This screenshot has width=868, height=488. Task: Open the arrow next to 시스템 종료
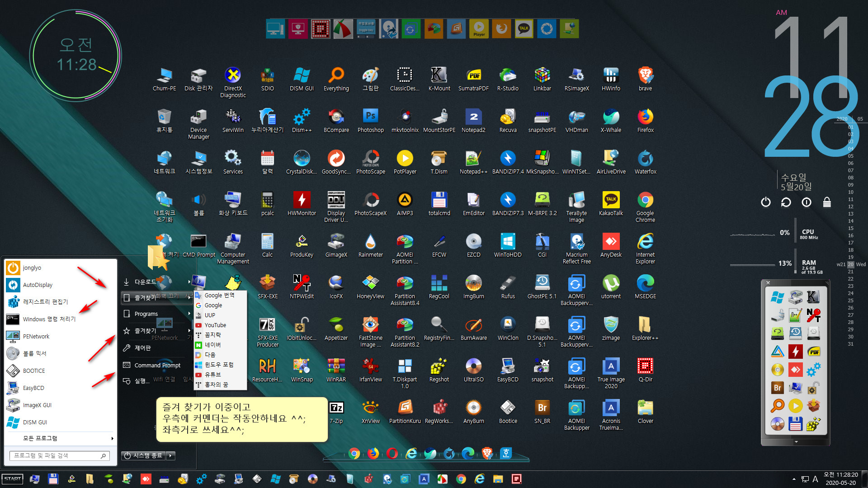[x=170, y=455]
